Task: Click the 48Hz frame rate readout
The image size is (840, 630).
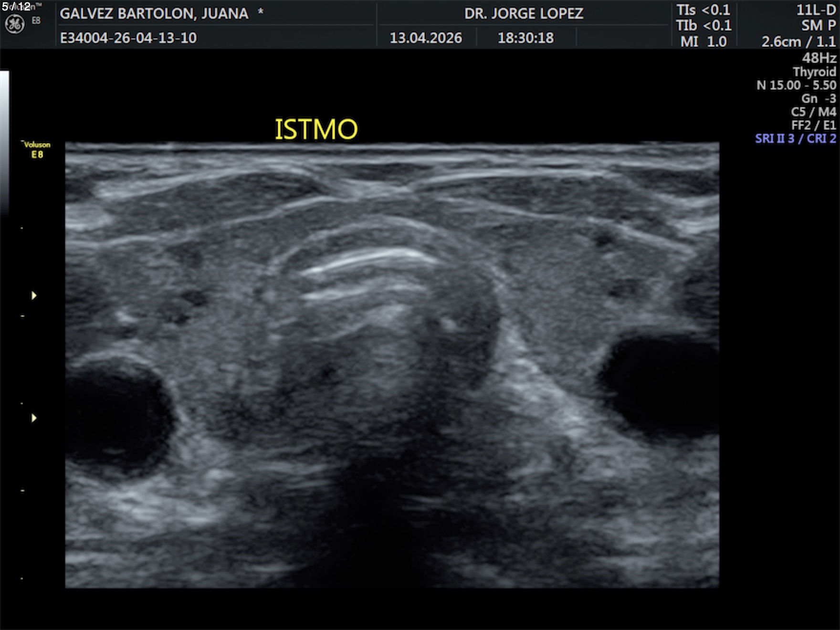Action: click(x=819, y=58)
